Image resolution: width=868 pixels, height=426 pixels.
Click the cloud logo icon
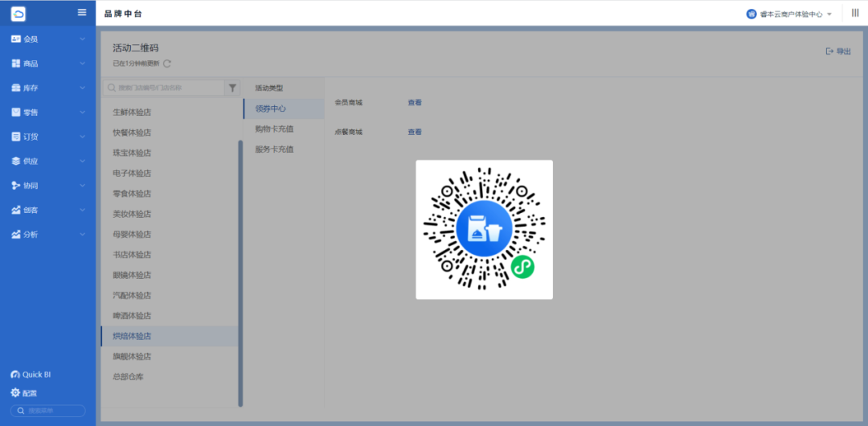[18, 14]
